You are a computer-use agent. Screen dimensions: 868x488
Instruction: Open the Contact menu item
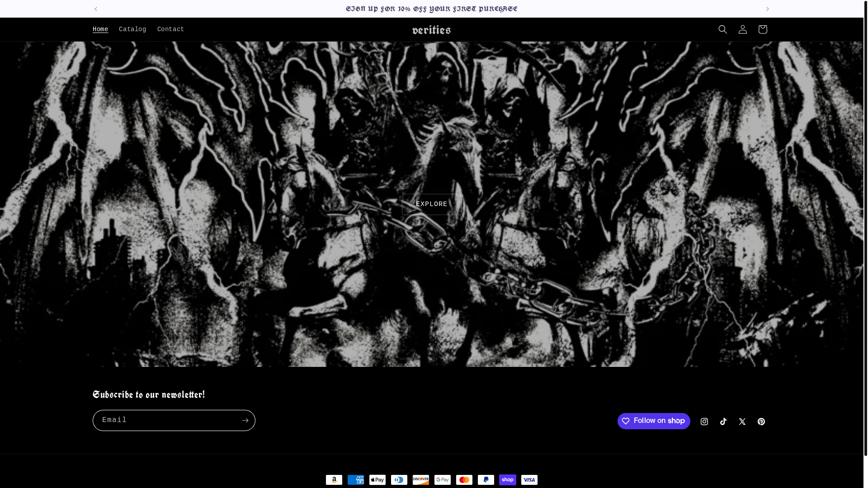(171, 29)
